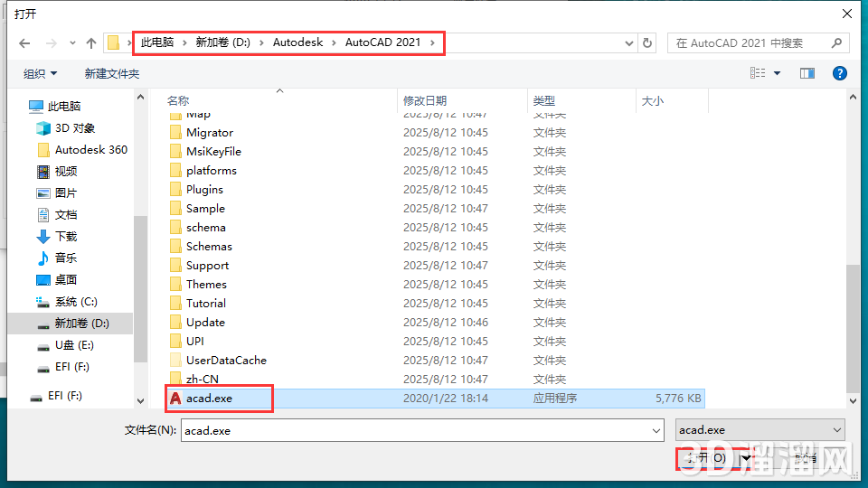The image size is (868, 488).
Task: Open the view options dropdown arrow
Action: (x=778, y=73)
